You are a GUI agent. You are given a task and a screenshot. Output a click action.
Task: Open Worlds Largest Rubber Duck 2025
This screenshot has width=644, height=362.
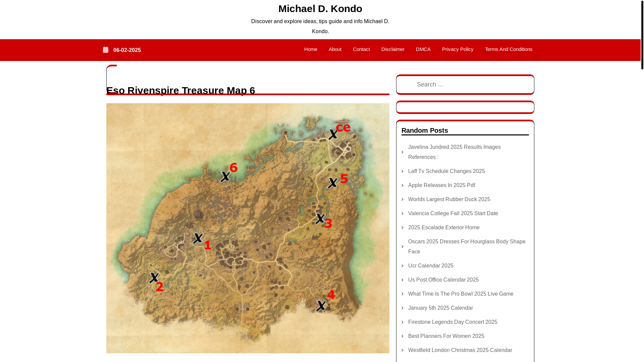[449, 199]
